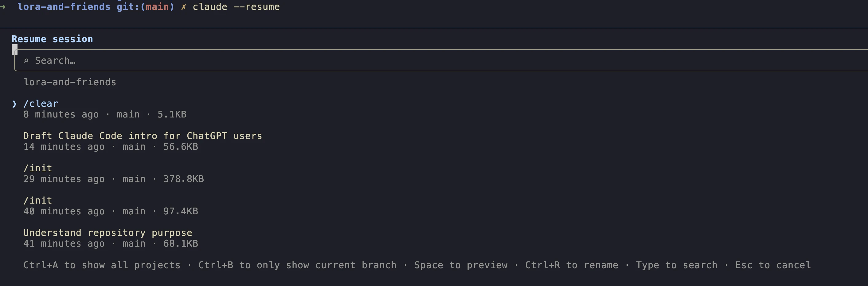Click the Esc to cancel hint
The width and height of the screenshot is (868, 286).
[x=773, y=265]
